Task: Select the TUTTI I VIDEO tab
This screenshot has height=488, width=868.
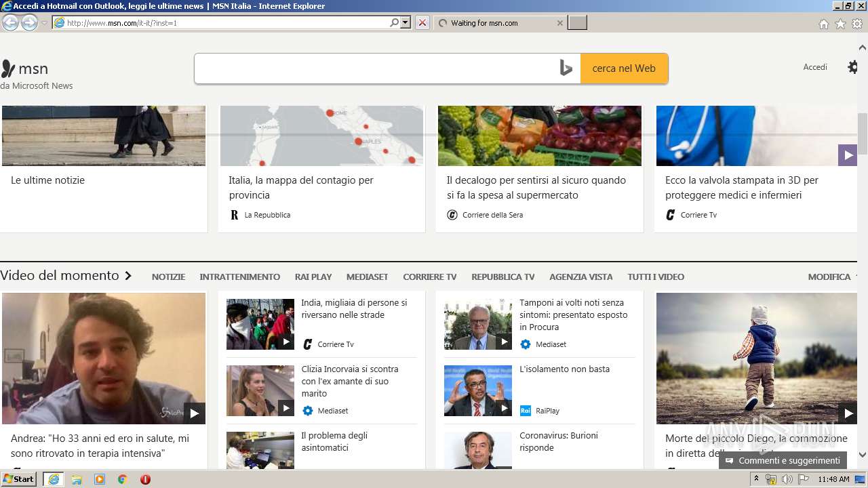Action: point(656,277)
